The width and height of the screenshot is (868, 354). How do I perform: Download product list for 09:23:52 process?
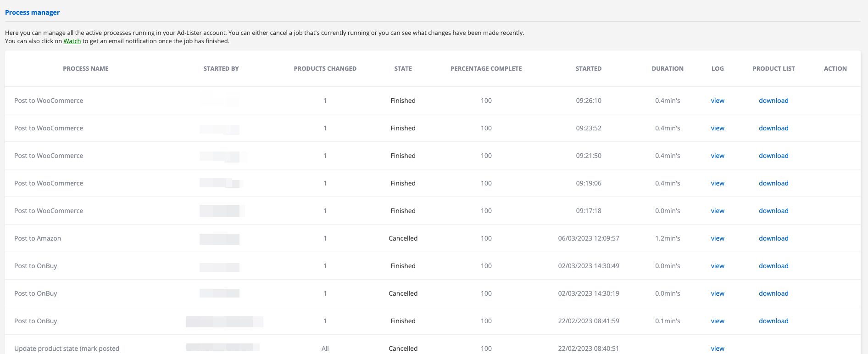[x=773, y=128]
